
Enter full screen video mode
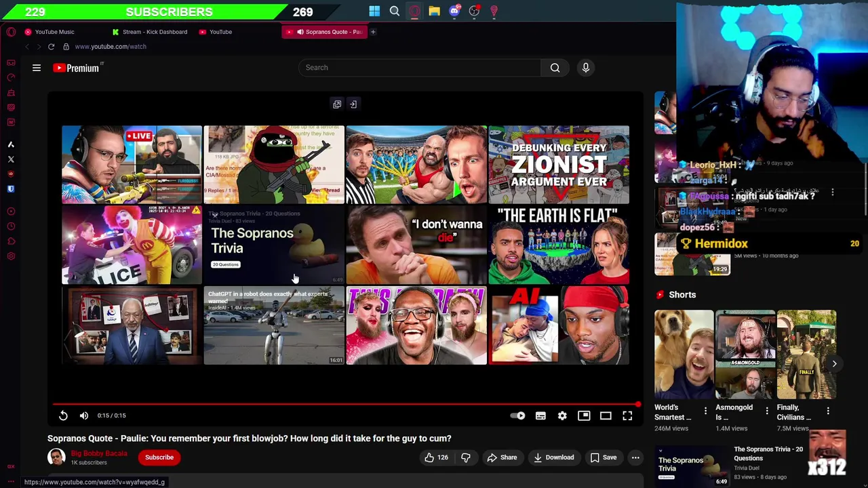(x=627, y=415)
